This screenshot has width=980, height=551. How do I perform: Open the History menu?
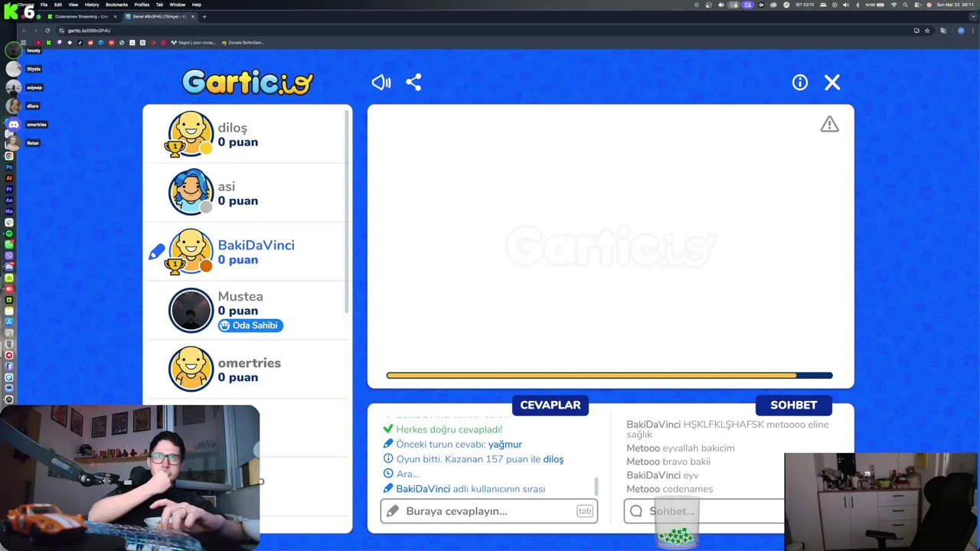click(x=91, y=5)
